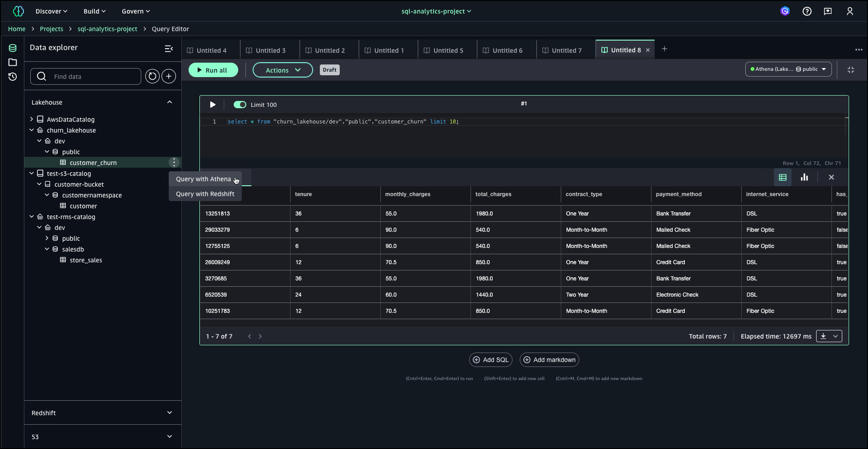Download query results
The width and height of the screenshot is (868, 449).
[823, 336]
